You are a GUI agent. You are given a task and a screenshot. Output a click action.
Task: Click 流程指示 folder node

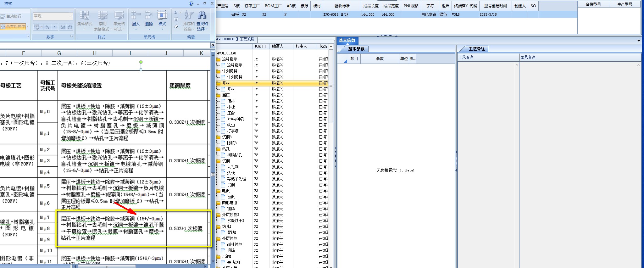pyautogui.click(x=230, y=59)
